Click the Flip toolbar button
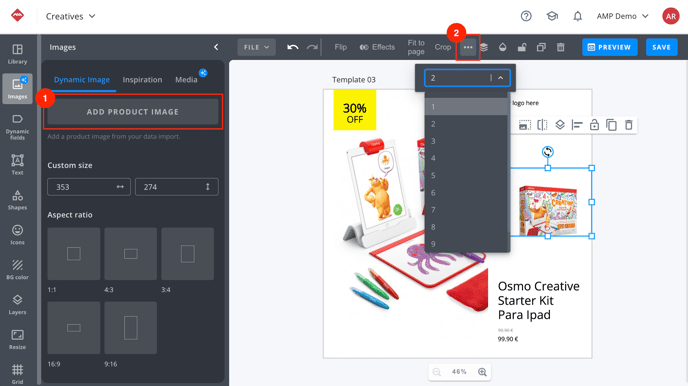Screen dimensions: 688x386 [340, 47]
